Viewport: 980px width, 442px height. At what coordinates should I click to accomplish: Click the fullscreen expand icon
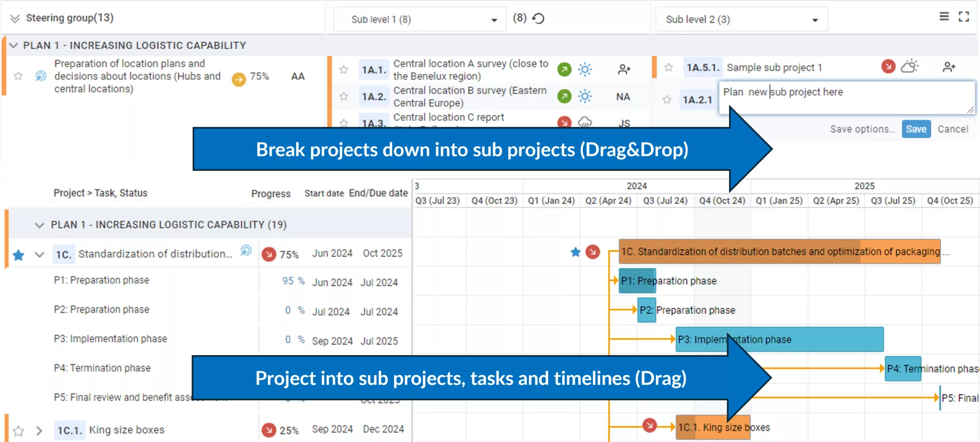tap(964, 17)
